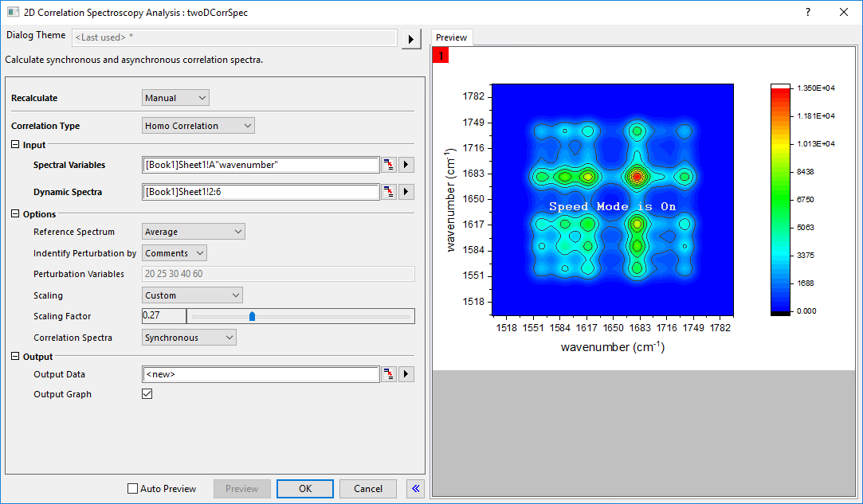Open Dynamic Spectra flyout arrow menu
This screenshot has height=504, width=863.
click(x=406, y=192)
